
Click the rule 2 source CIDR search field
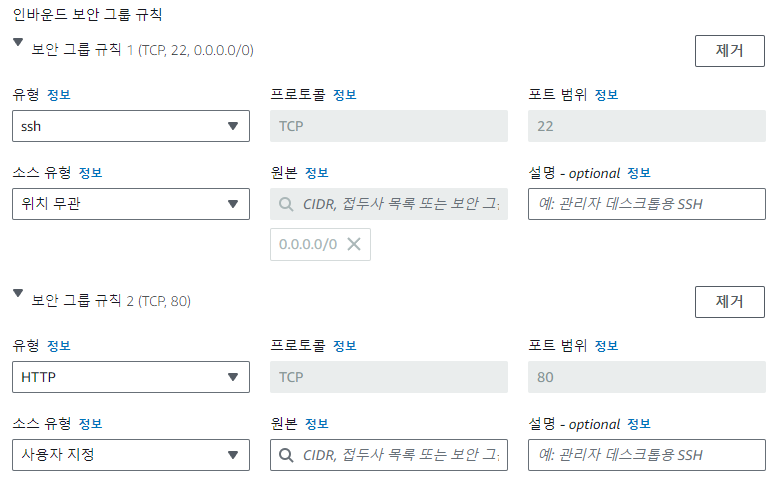coord(388,454)
